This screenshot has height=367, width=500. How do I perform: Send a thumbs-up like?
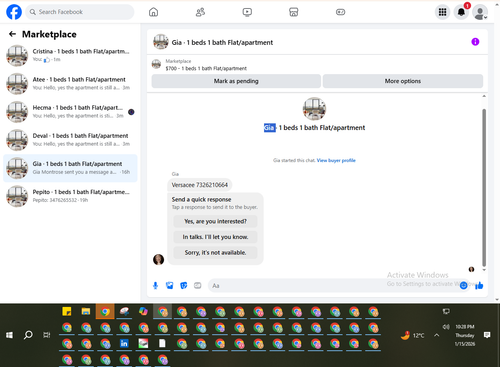479,286
